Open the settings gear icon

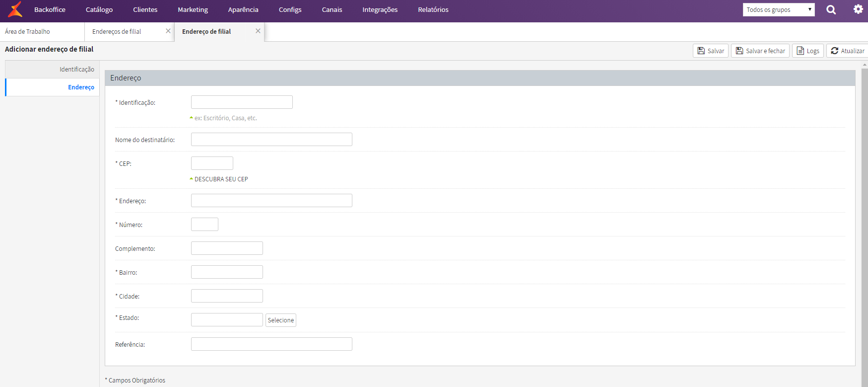(x=858, y=9)
